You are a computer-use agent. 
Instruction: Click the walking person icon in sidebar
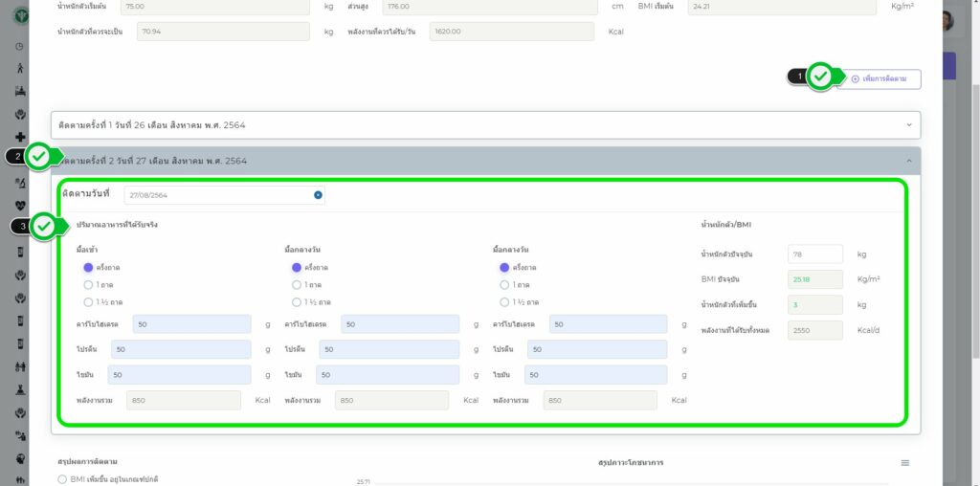point(20,68)
